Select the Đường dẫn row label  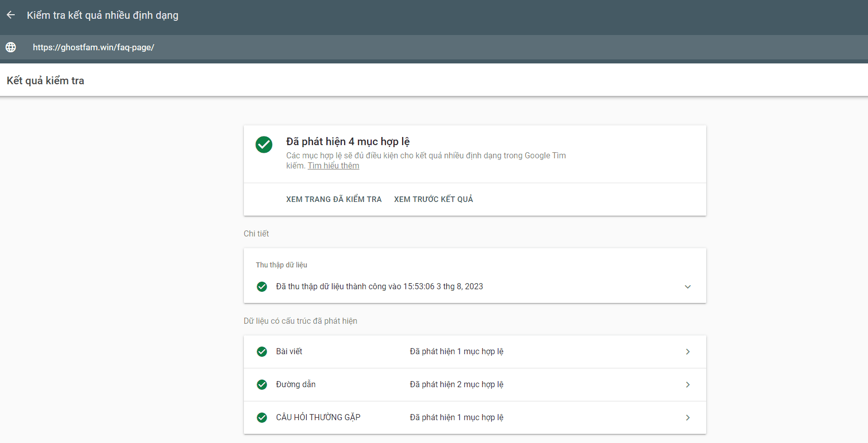(296, 385)
